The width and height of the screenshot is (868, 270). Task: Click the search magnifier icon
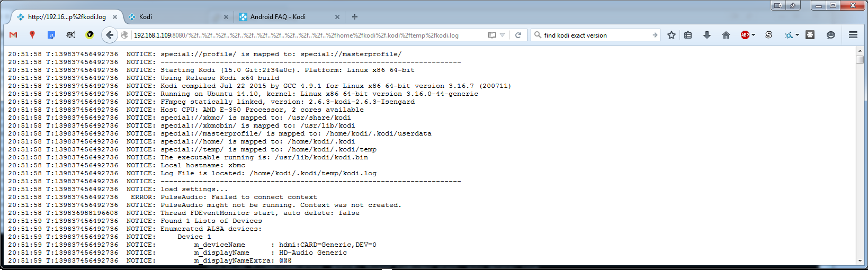click(538, 35)
